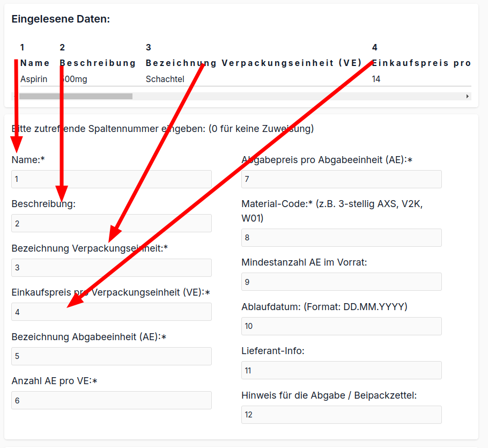Screen dimensions: 488x448
Task: Select the Mindestanzahl AE im Vorrat field
Action: pos(342,282)
